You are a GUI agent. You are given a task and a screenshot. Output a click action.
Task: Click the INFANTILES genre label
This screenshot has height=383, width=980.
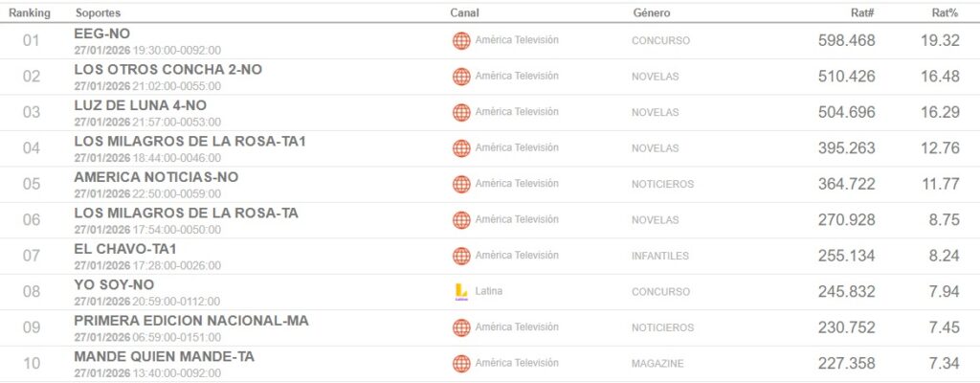(660, 256)
